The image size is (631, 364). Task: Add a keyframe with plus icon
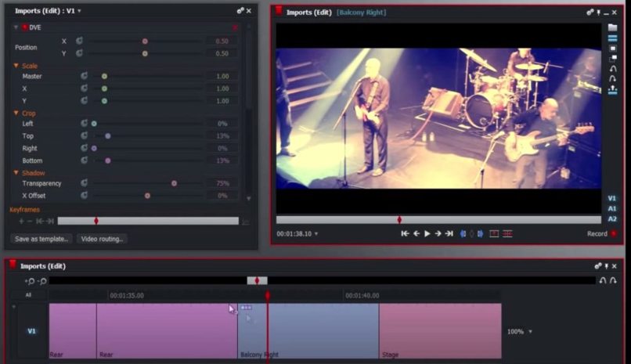21,221
